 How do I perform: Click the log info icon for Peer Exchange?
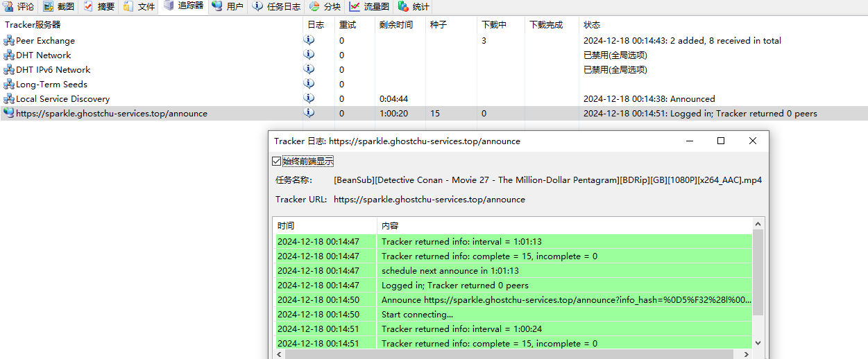click(x=309, y=40)
